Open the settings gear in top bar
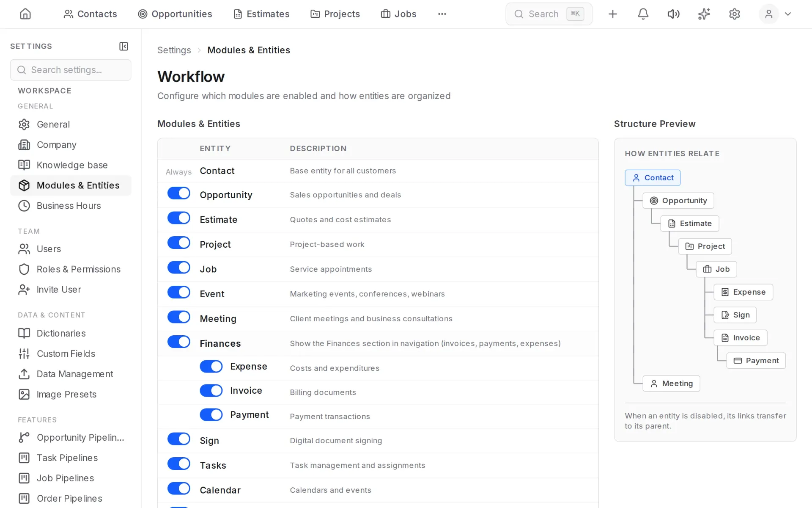This screenshot has height=508, width=812. pos(735,14)
